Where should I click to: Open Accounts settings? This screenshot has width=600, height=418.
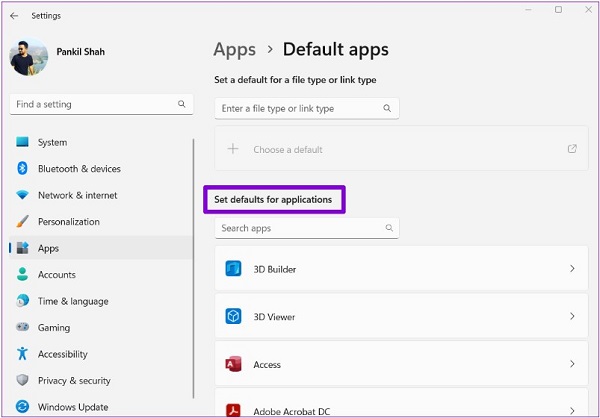tap(101, 274)
